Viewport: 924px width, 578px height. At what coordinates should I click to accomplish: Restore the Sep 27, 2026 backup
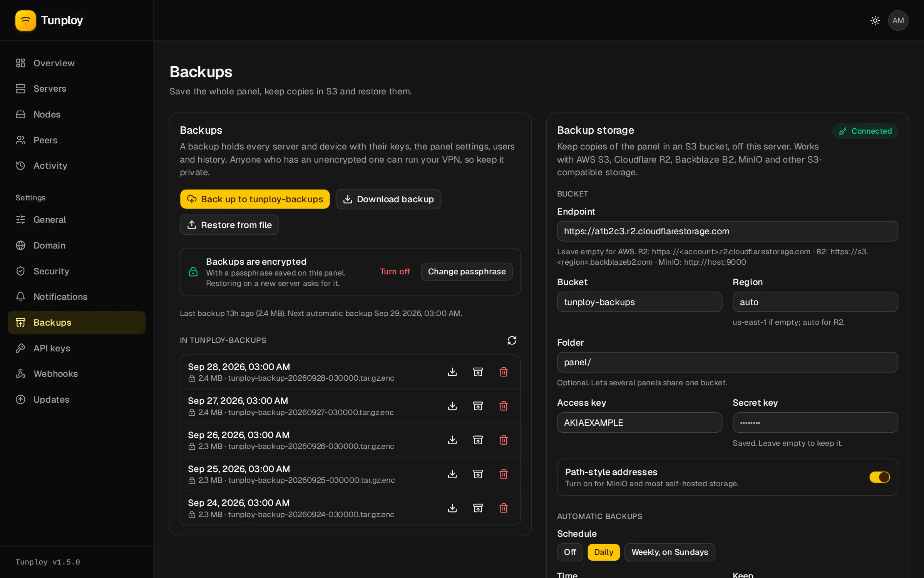pyautogui.click(x=478, y=406)
